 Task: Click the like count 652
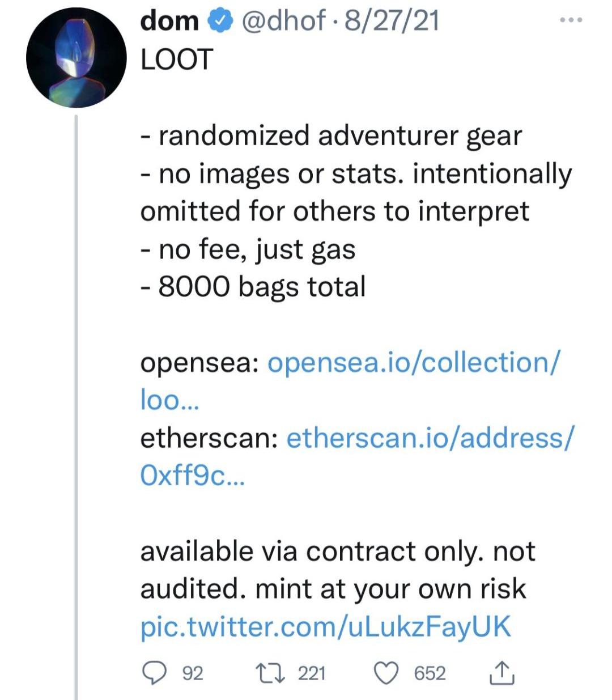point(430,673)
